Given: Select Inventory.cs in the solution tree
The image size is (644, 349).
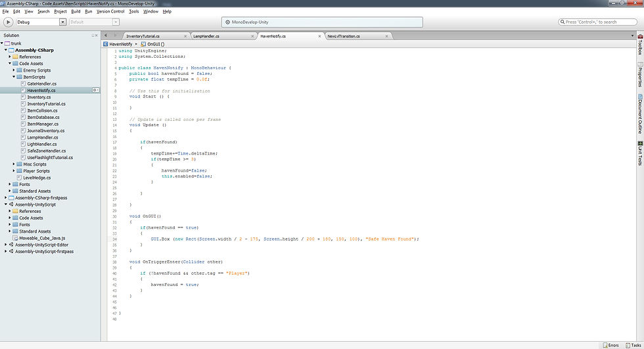Looking at the screenshot, I should (x=39, y=97).
